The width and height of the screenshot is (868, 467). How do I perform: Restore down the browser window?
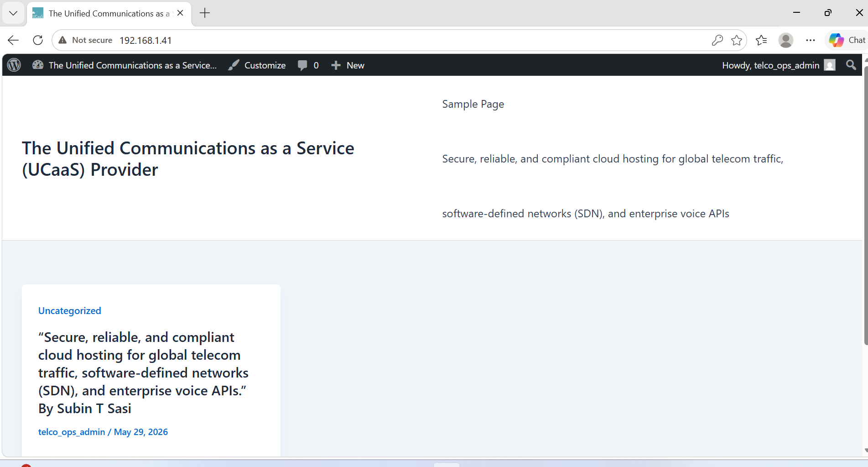tap(828, 13)
